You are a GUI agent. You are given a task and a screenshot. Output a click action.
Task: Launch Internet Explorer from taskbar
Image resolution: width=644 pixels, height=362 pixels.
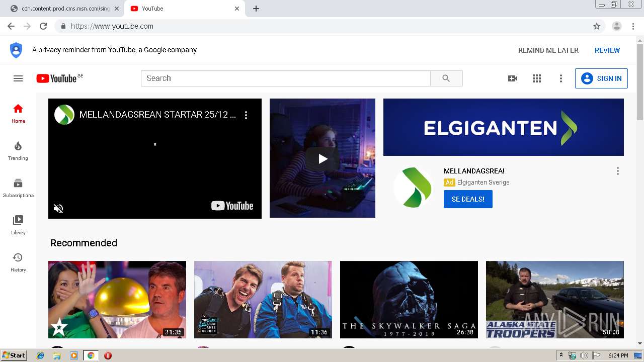click(41, 355)
